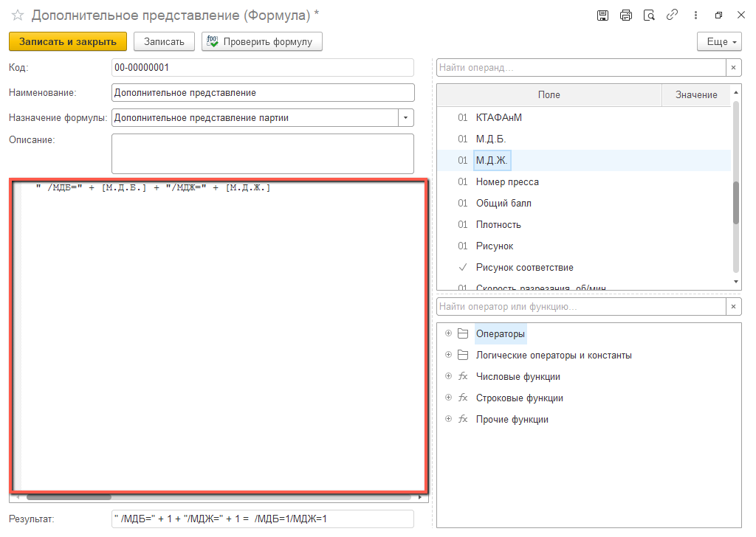Click the Записать button
This screenshot has height=537, width=756.
tap(164, 42)
